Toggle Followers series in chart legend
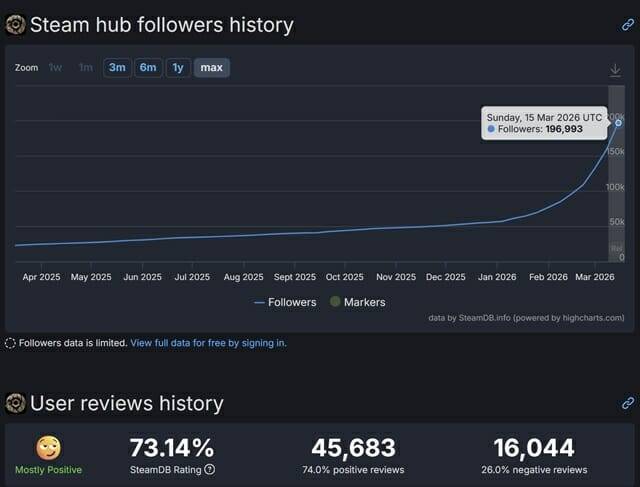This screenshot has width=640, height=487. [285, 302]
